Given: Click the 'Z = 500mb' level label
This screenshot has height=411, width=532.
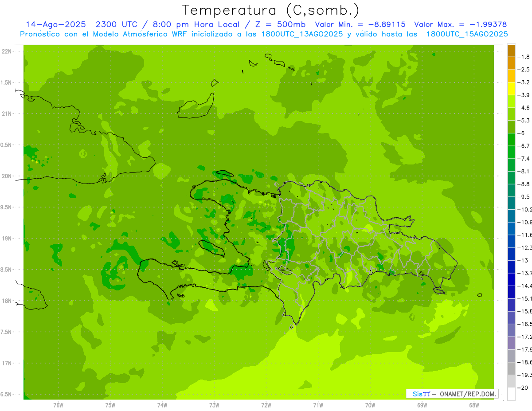Looking at the screenshot, I should (x=280, y=24).
